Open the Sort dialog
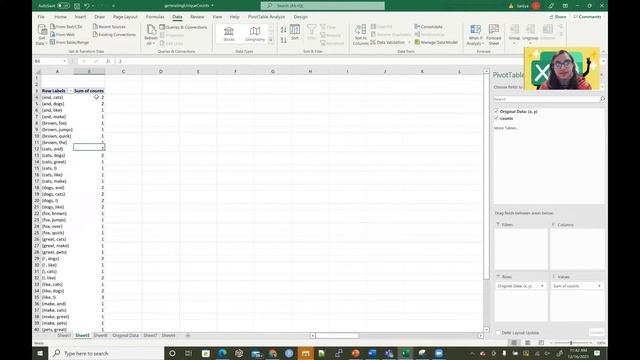 tap(295, 32)
